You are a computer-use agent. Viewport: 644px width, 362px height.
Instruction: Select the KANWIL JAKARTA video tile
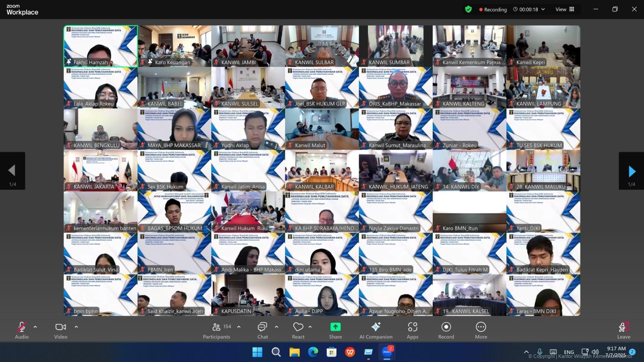(100, 171)
